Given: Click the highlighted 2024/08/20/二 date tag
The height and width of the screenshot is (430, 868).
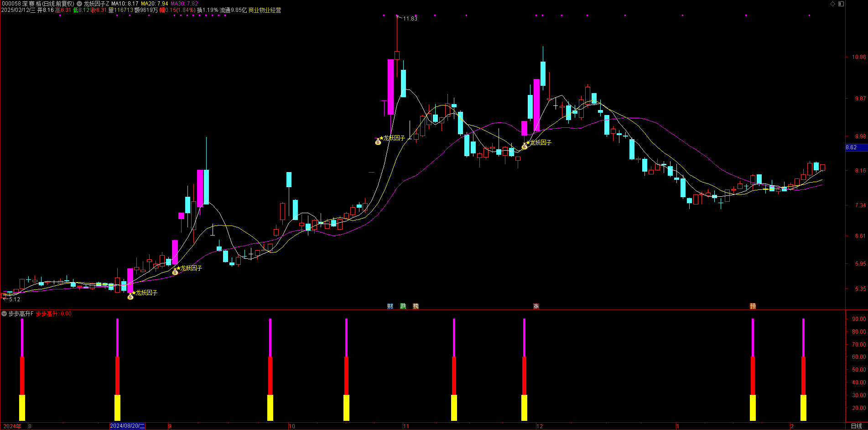Looking at the screenshot, I should click(x=128, y=426).
